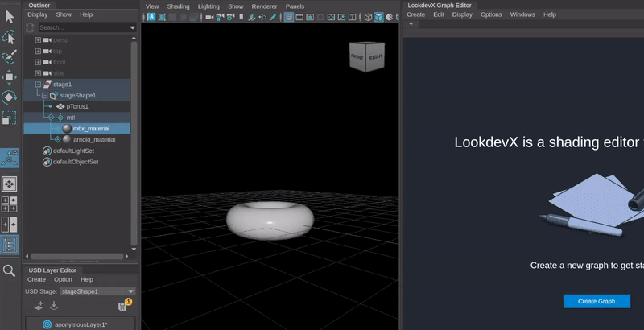The width and height of the screenshot is (644, 330).
Task: Activate the Paint Selection tool
Action: pos(10,56)
